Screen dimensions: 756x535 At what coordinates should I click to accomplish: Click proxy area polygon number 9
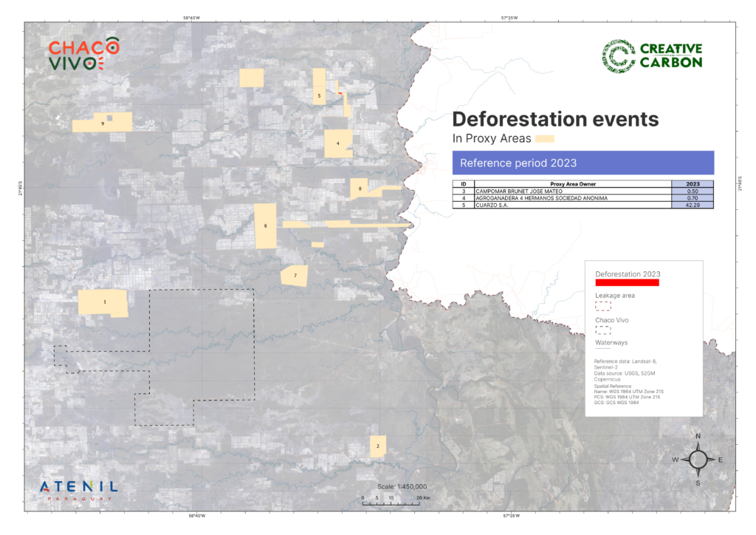click(x=102, y=123)
